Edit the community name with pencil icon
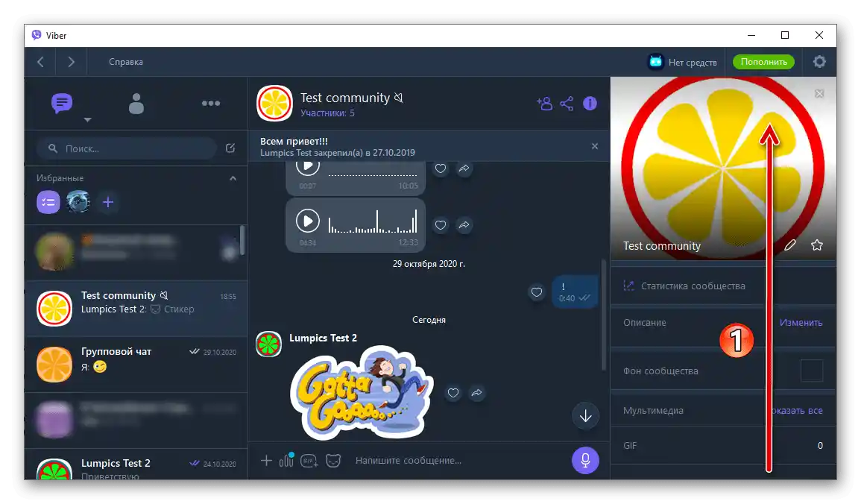Screen dimensions: 861x504 (790, 245)
